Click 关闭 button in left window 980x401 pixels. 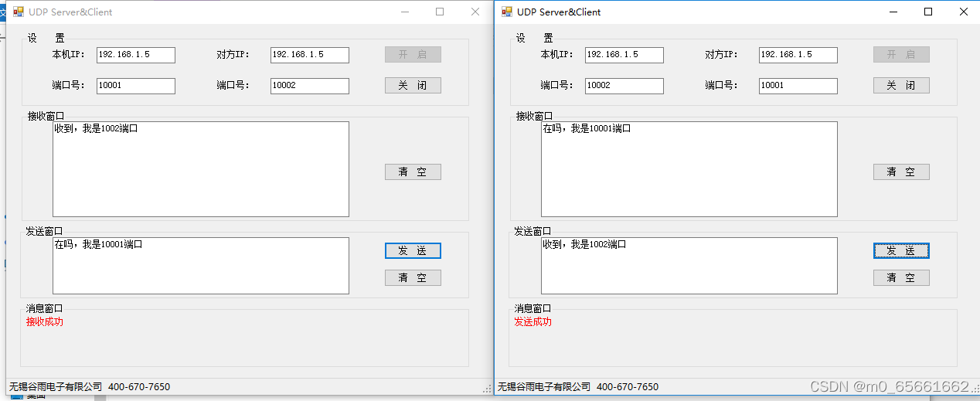[x=413, y=86]
